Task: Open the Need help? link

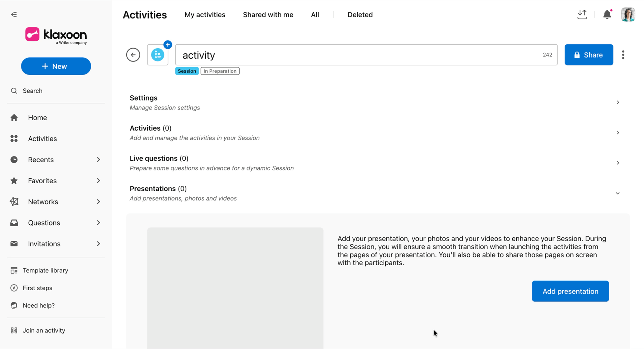Action: (x=39, y=305)
